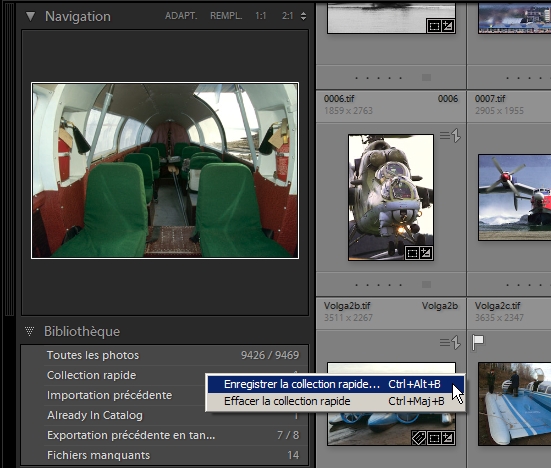Click crop badge on top-left grid thumbnail

(434, 26)
